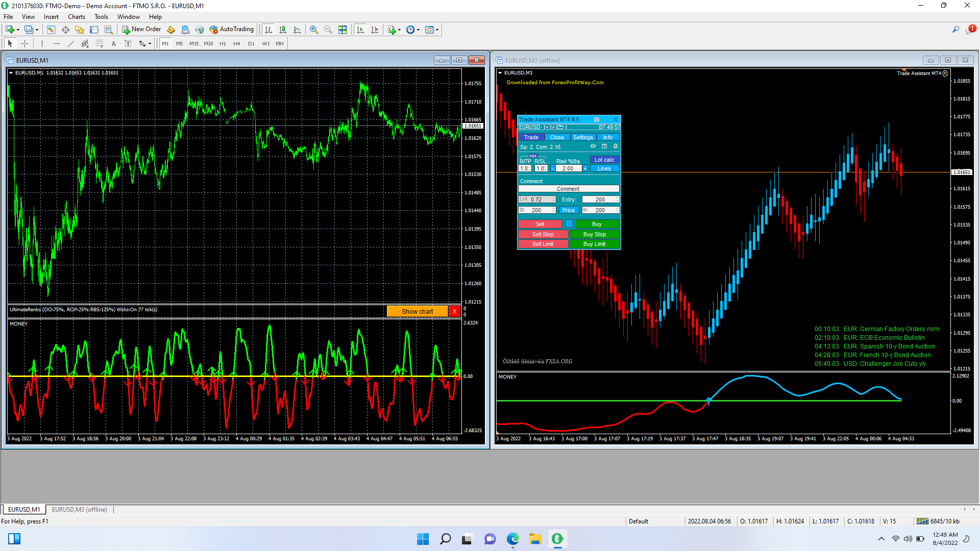Open the Trade Assistant alert bell icon

(616, 146)
